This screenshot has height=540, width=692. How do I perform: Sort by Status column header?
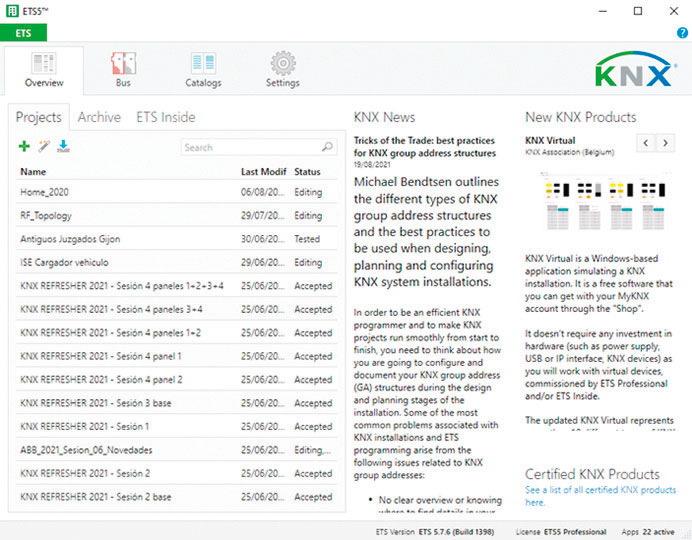pos(307,172)
